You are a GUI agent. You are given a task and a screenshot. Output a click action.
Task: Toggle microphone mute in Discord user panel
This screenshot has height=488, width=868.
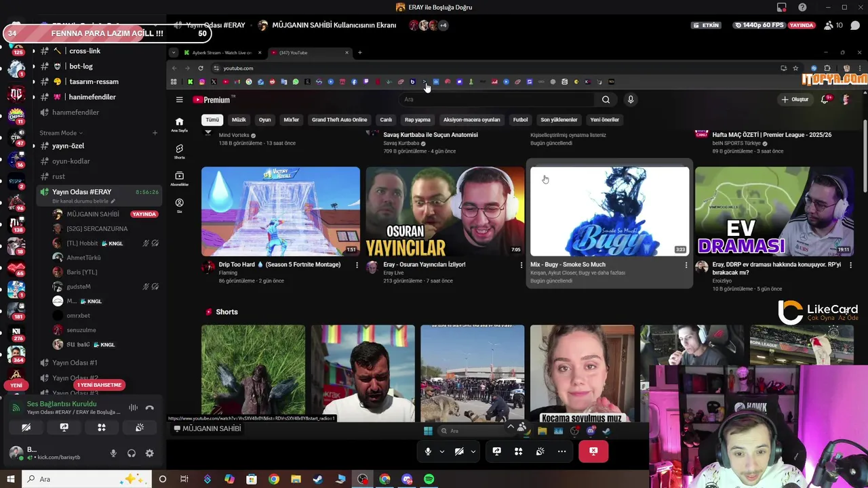click(113, 453)
